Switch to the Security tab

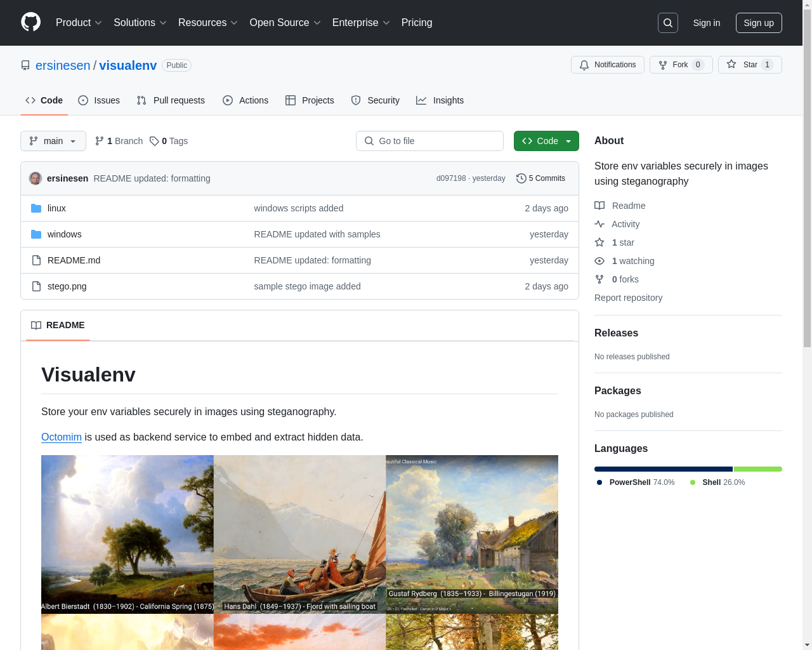click(376, 100)
